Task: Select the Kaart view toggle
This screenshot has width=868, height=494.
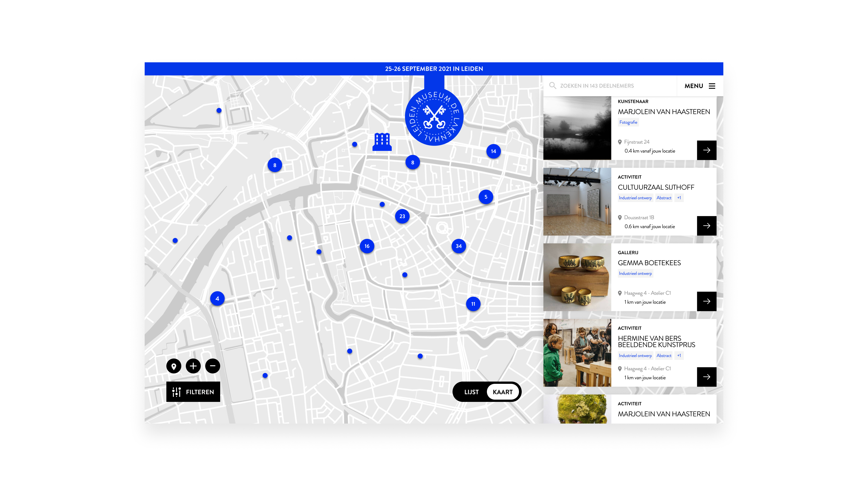Action: [x=502, y=392]
